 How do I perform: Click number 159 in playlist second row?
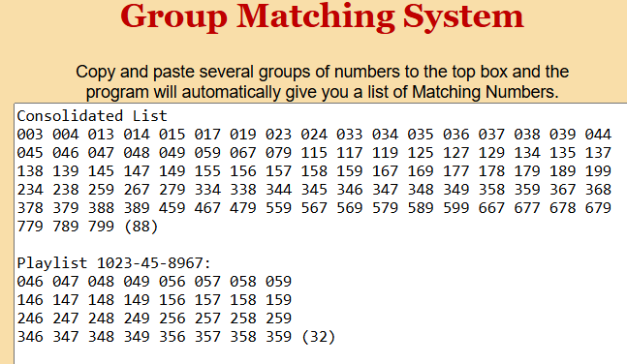278,300
